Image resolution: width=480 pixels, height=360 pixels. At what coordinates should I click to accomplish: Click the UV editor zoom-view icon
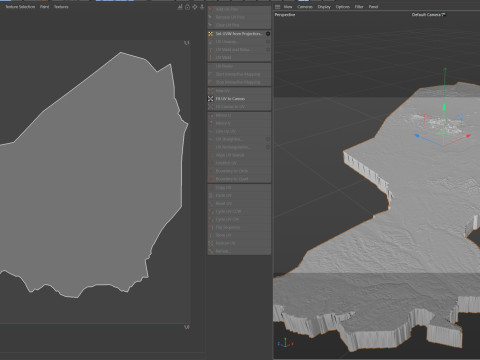coord(202,7)
